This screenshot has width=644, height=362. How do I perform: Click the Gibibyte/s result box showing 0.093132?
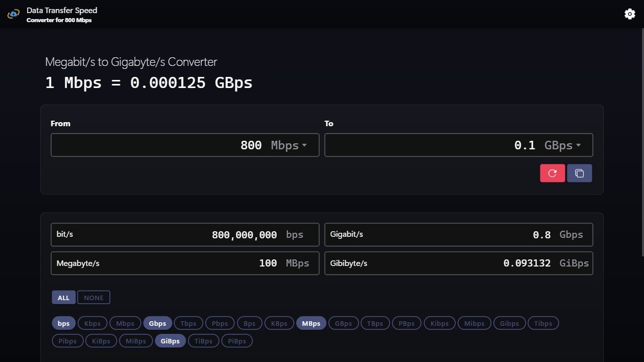[x=458, y=263]
